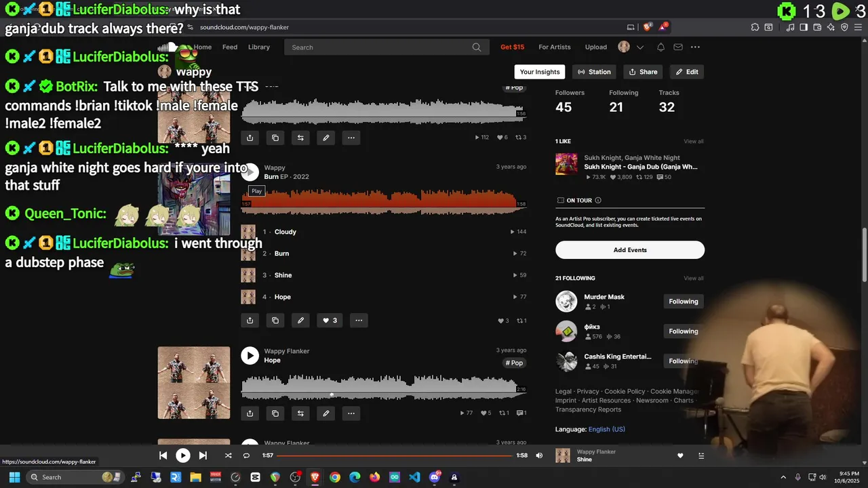The width and height of the screenshot is (868, 488).
Task: Go to the Home tab
Action: (x=202, y=47)
